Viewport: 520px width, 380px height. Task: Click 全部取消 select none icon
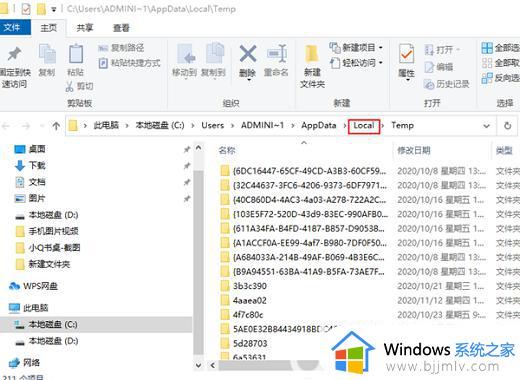pos(487,63)
